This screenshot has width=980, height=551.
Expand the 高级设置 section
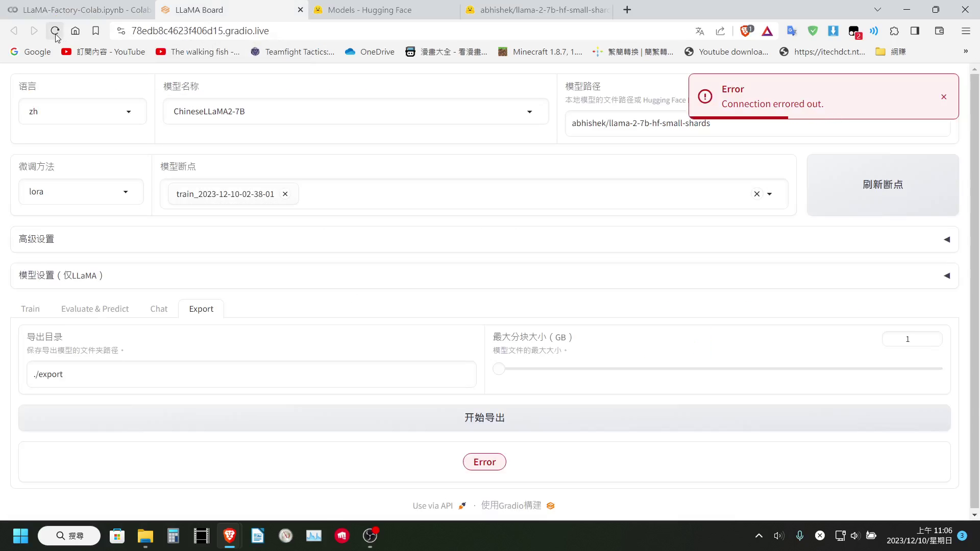pos(484,239)
